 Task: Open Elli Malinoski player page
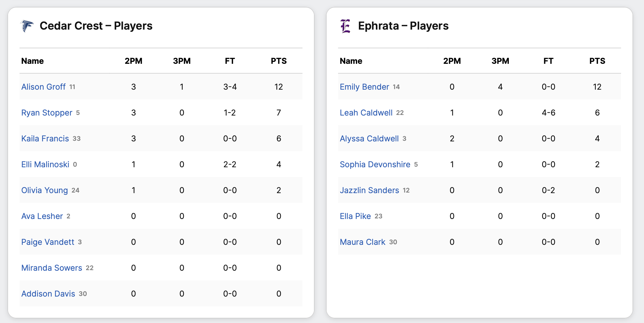[x=45, y=164]
